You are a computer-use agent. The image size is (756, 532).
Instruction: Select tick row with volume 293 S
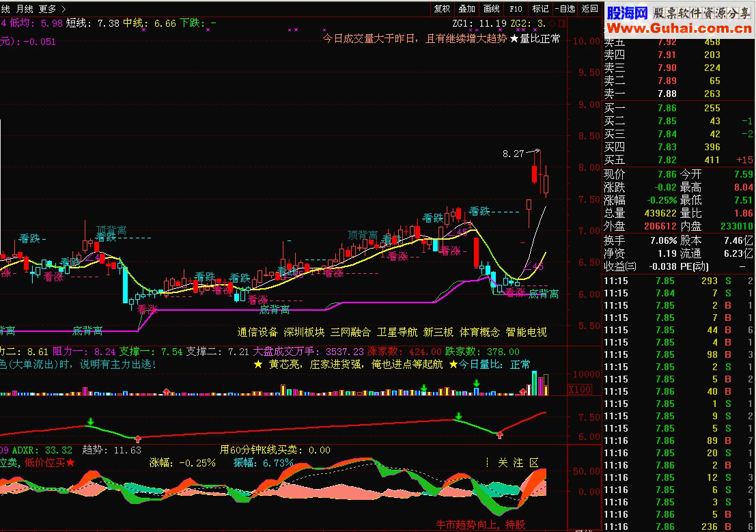coord(678,281)
